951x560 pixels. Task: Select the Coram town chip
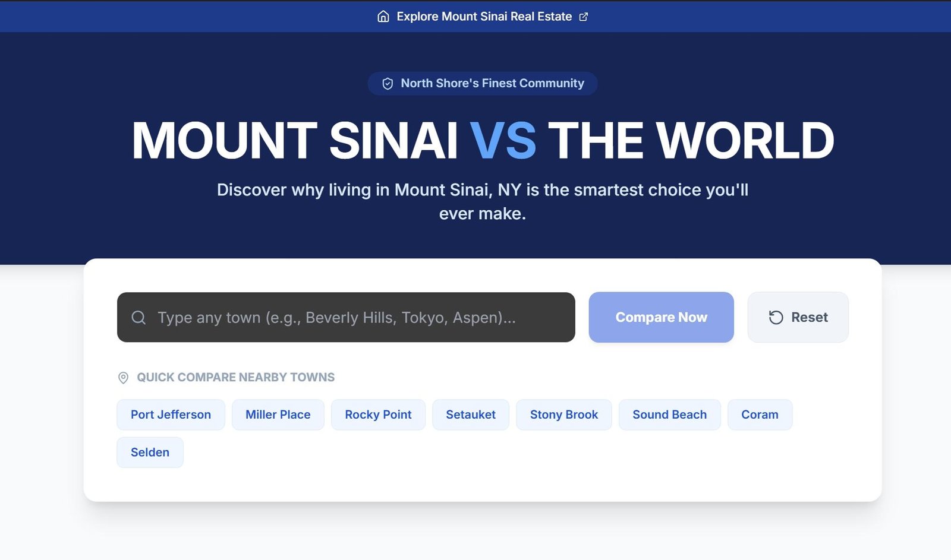tap(759, 415)
